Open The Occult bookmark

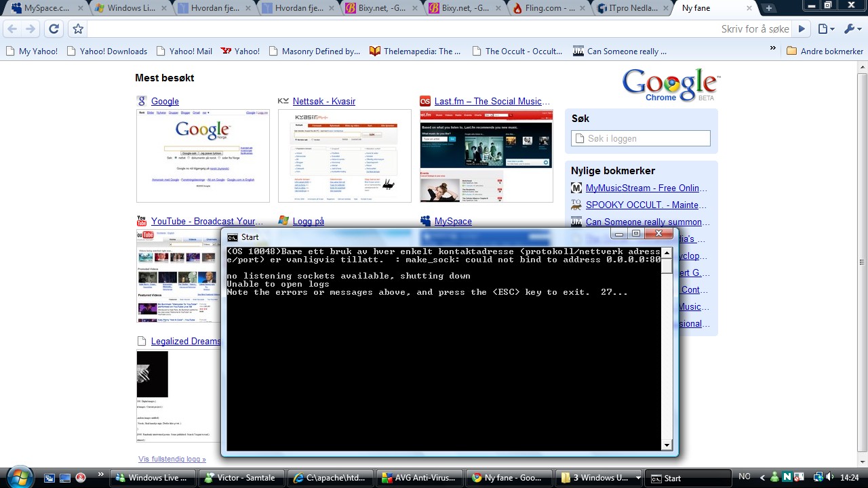(x=517, y=51)
